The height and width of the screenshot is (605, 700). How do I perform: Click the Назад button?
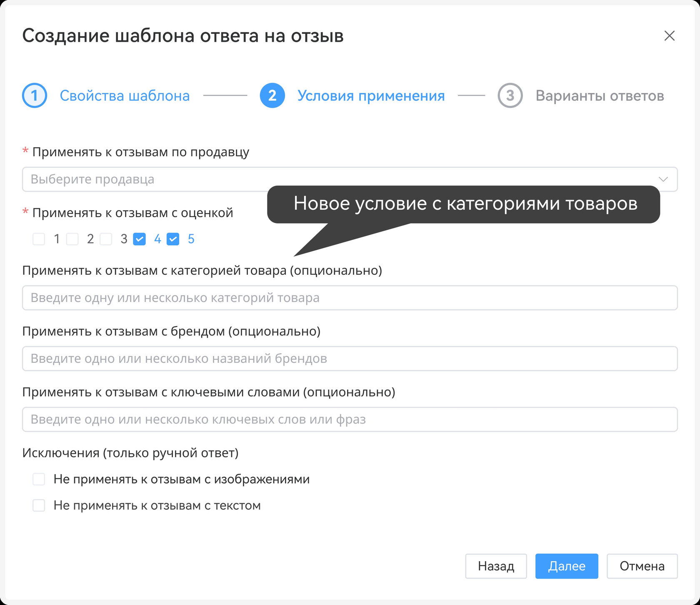pyautogui.click(x=496, y=566)
